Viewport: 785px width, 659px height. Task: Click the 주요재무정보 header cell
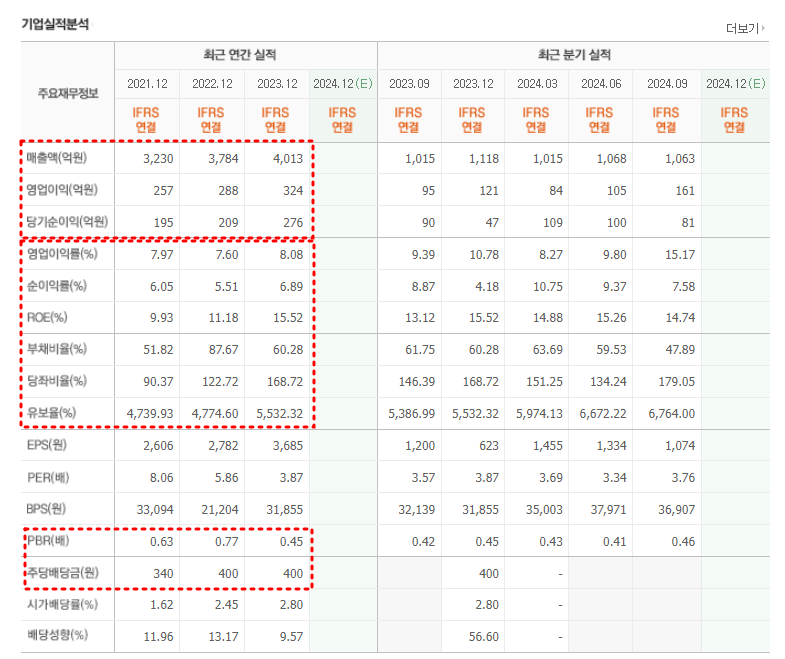point(68,93)
